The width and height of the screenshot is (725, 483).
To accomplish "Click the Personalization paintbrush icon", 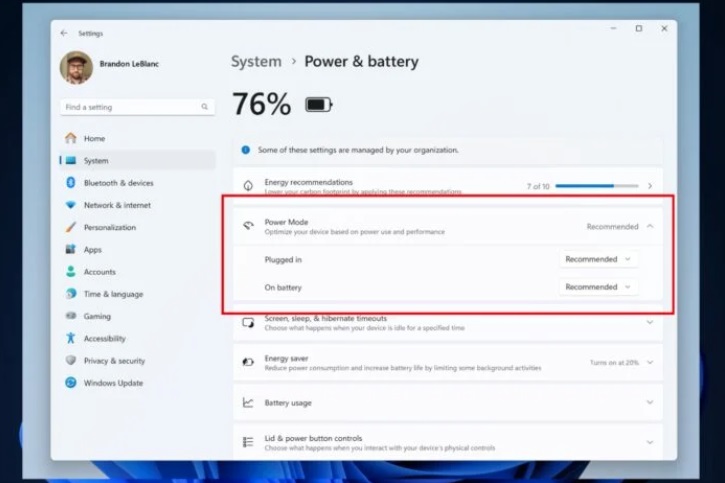I will pyautogui.click(x=71, y=227).
